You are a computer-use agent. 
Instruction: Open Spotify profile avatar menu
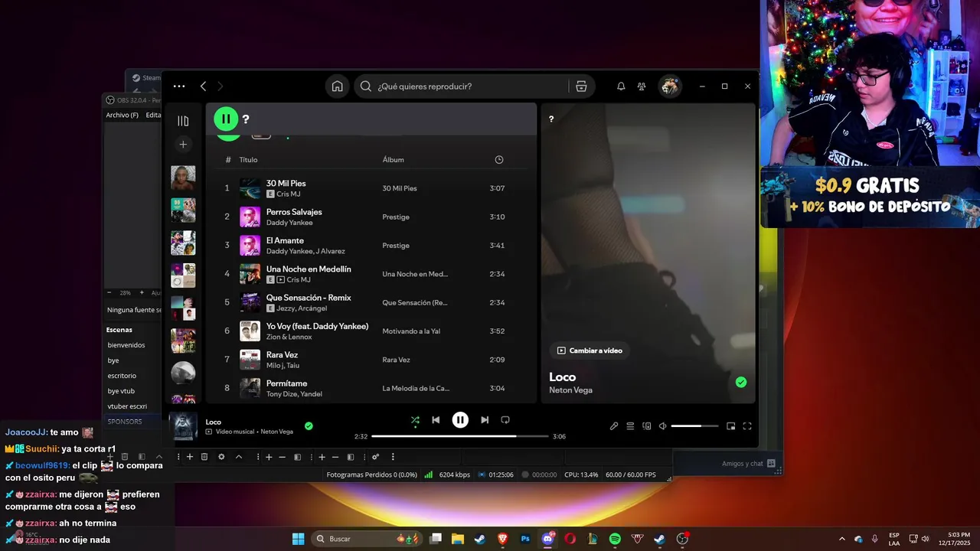tap(670, 86)
